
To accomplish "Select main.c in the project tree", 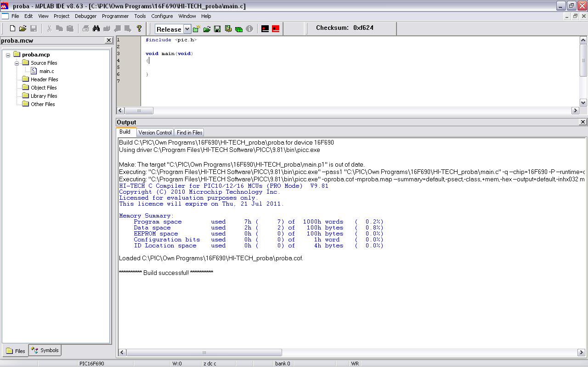I will tap(46, 71).
